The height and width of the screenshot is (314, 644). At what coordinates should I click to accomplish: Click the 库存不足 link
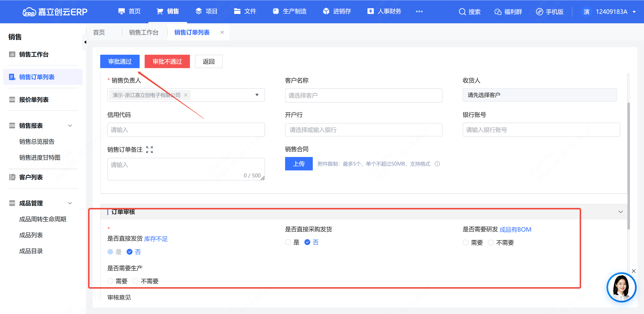(x=156, y=239)
